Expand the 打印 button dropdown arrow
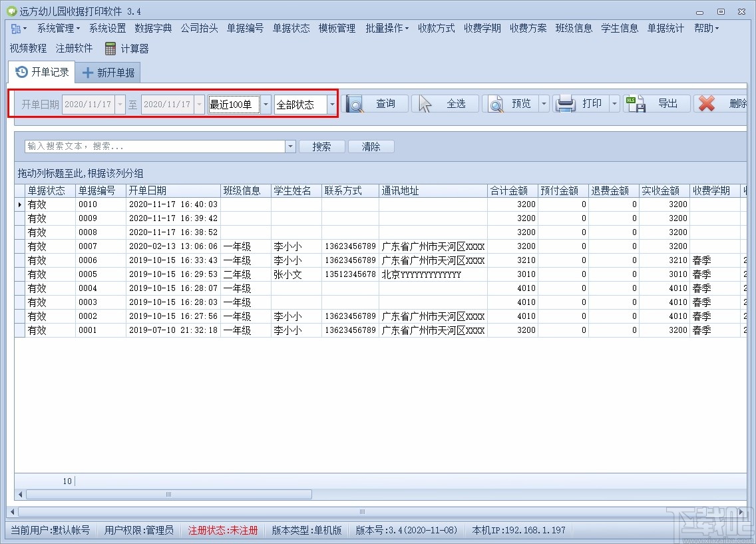The height and width of the screenshot is (544, 756). (614, 104)
